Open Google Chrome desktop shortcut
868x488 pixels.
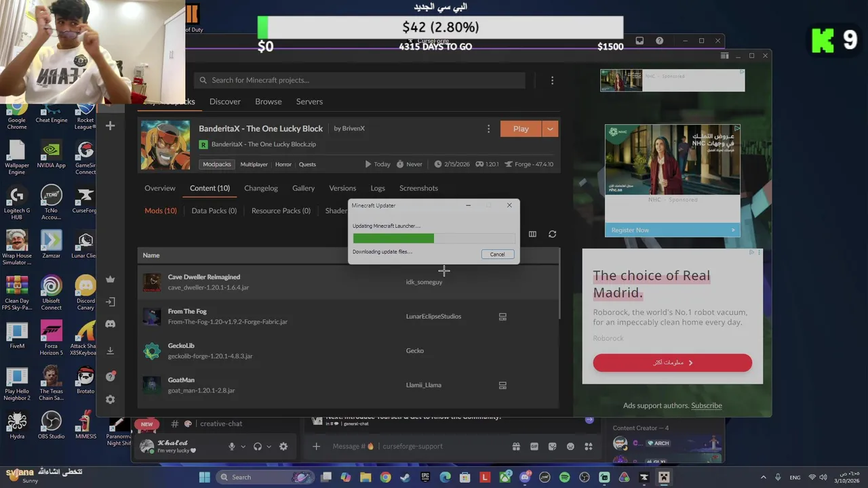[x=16, y=115]
